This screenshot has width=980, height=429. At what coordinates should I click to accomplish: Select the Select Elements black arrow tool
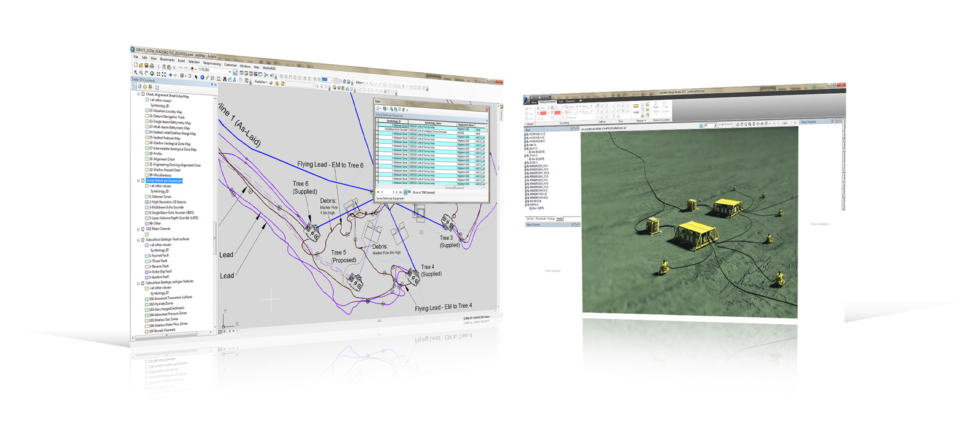point(196,77)
